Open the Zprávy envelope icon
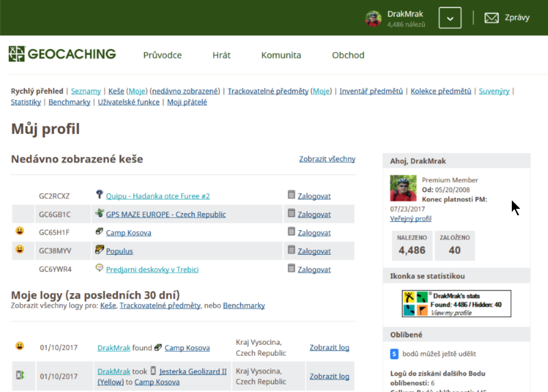Viewport: 548px width, 392px height. [x=491, y=18]
